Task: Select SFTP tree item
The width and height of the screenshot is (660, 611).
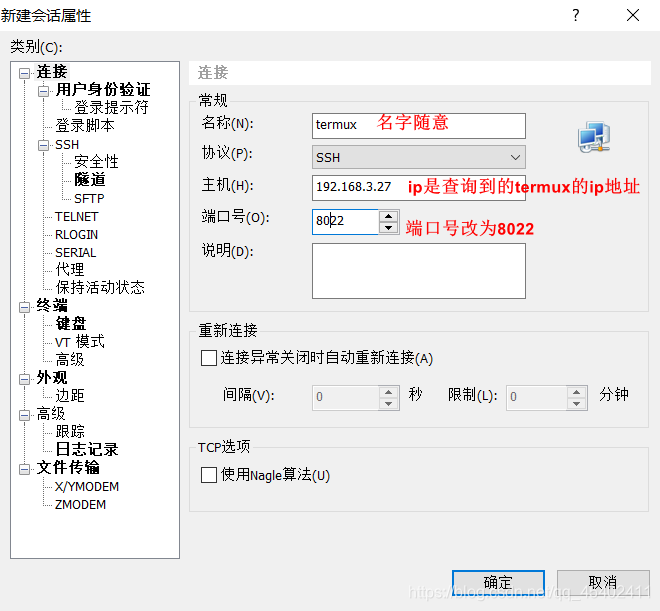Action: coord(89,199)
